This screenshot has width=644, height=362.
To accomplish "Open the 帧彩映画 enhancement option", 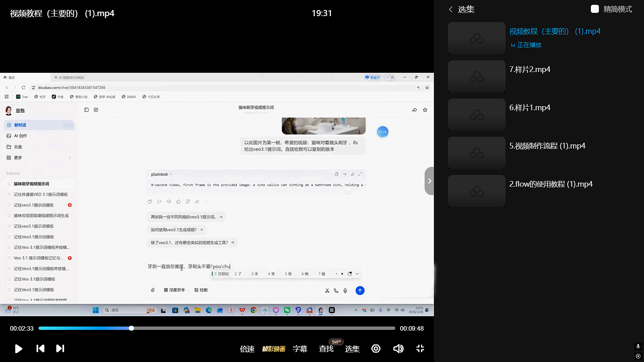I will tap(274, 349).
